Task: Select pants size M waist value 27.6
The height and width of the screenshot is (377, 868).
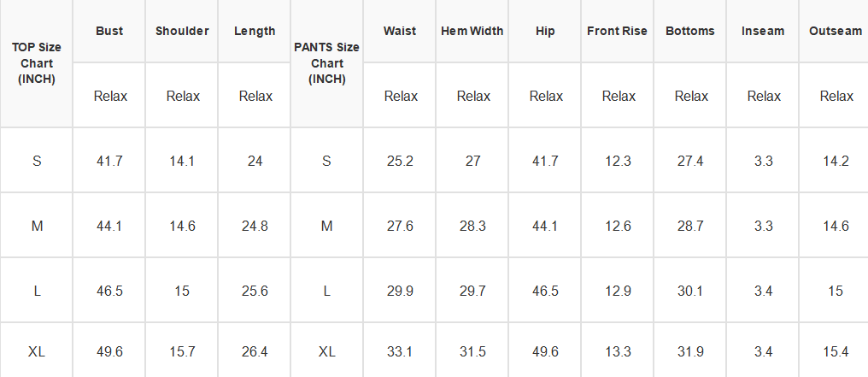Action: (400, 226)
